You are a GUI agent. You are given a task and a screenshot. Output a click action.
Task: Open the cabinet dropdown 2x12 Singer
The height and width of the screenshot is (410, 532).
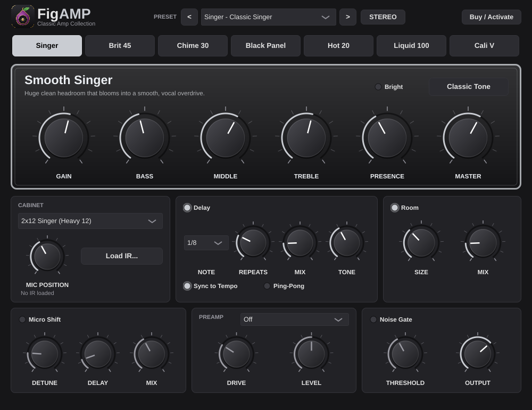pos(90,221)
